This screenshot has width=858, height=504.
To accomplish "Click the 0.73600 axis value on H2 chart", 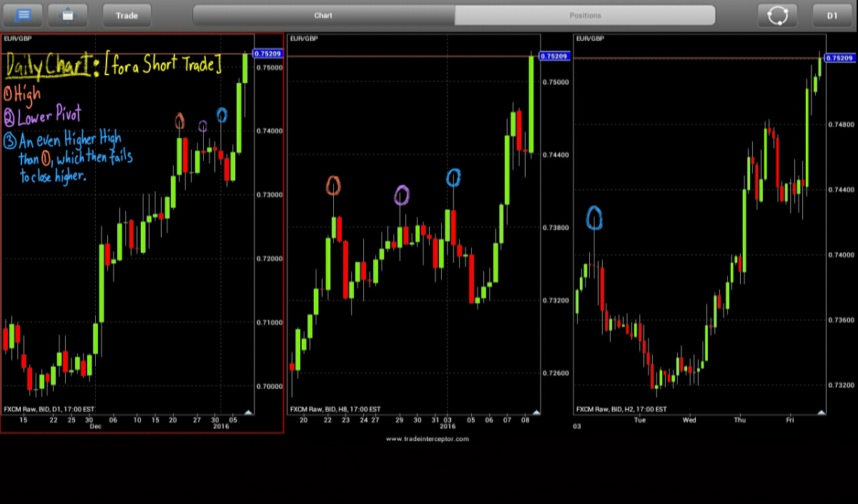I will click(841, 320).
